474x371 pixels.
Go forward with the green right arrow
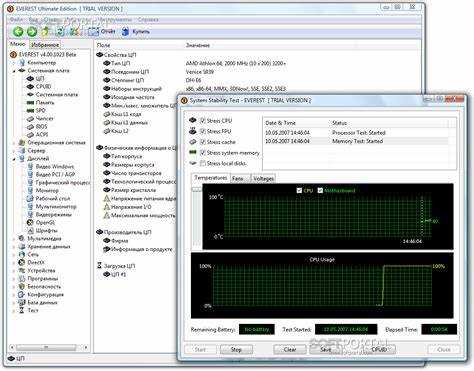pyautogui.click(x=32, y=32)
